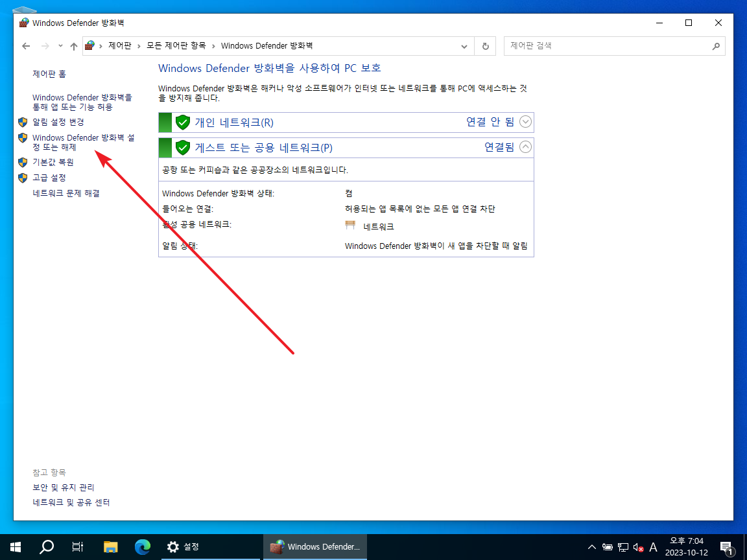Screen dimensions: 747x560
Task: Click the 게스트 또는 공용 네트워크(P) heading
Action: [263, 147]
